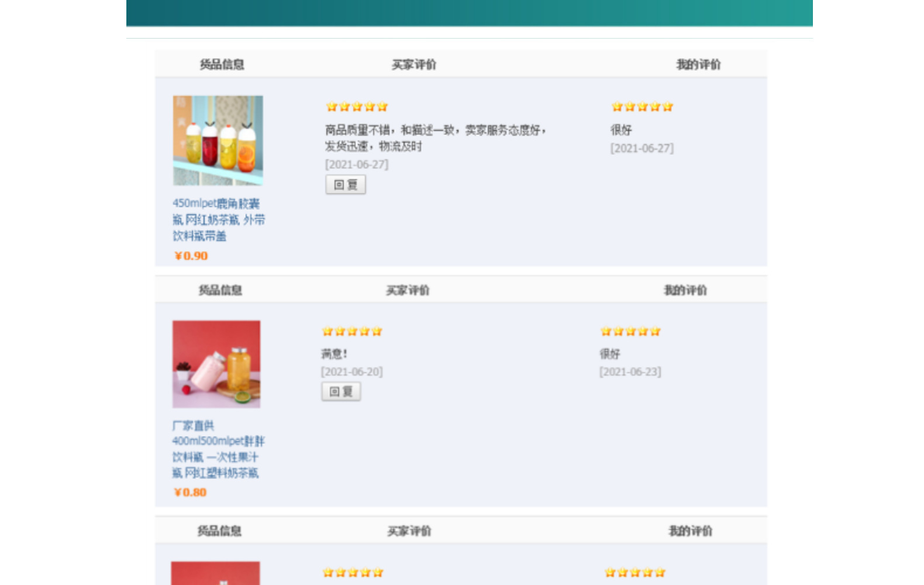This screenshot has height=585, width=924.
Task: Click the buyer star rating above 满意!
Action: pyautogui.click(x=352, y=331)
